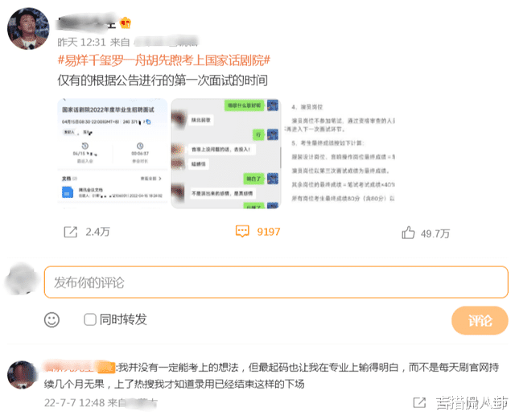Image resolution: width=515 pixels, height=420 pixels.
Task: Like the post with the thumbs-up icon
Action: 408,233
